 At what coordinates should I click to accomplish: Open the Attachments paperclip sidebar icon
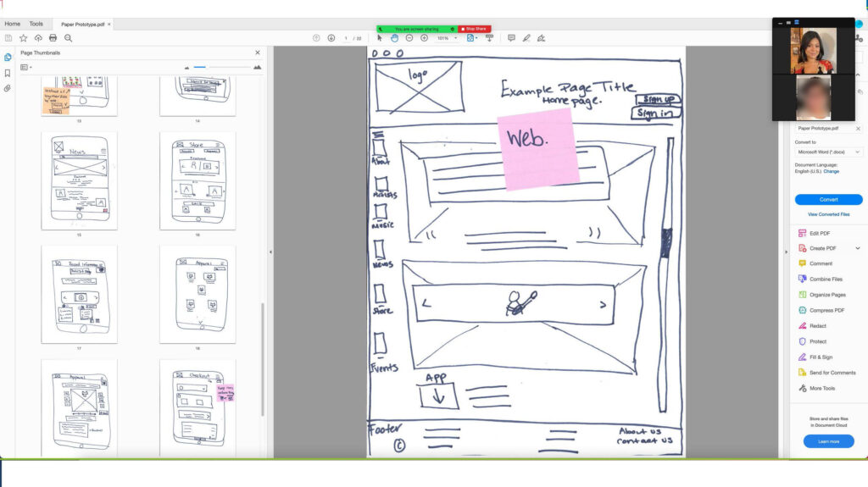8,89
